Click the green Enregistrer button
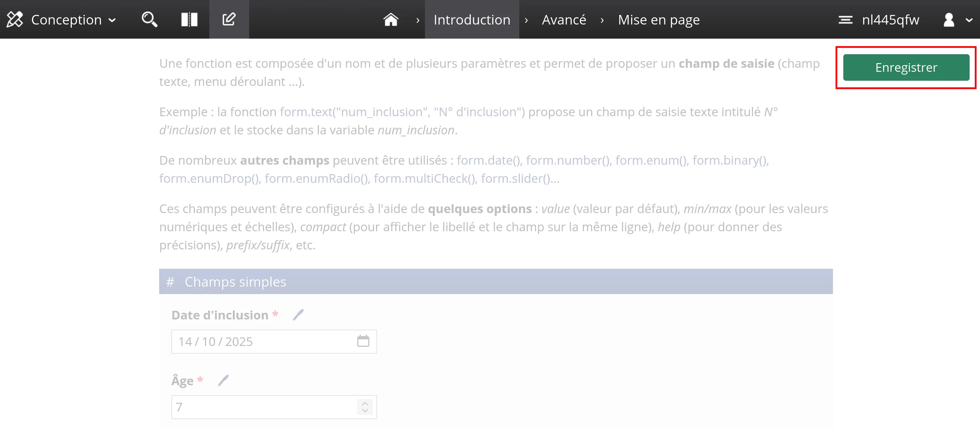This screenshot has height=429, width=980. [906, 67]
